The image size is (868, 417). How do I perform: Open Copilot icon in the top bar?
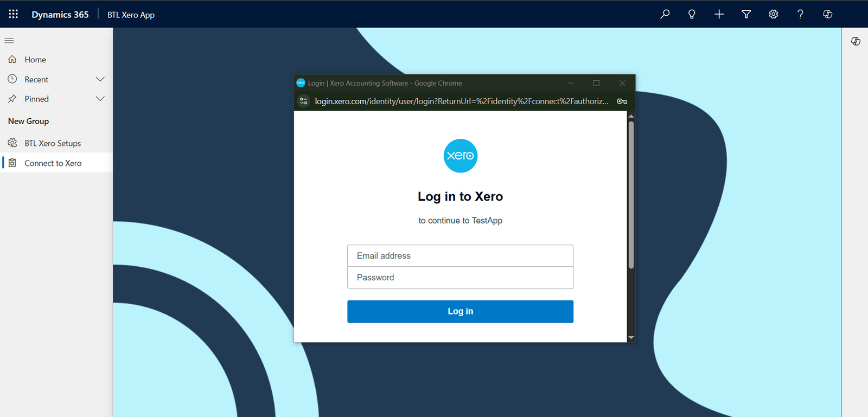click(x=827, y=14)
